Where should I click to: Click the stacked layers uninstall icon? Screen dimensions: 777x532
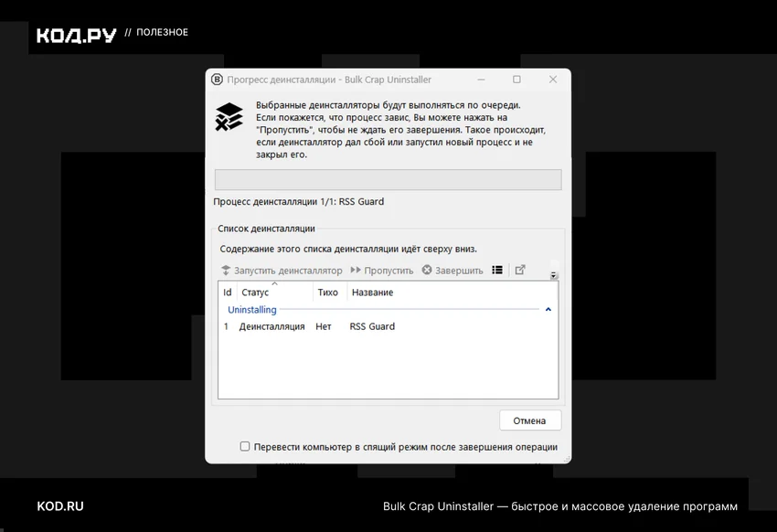pos(229,116)
